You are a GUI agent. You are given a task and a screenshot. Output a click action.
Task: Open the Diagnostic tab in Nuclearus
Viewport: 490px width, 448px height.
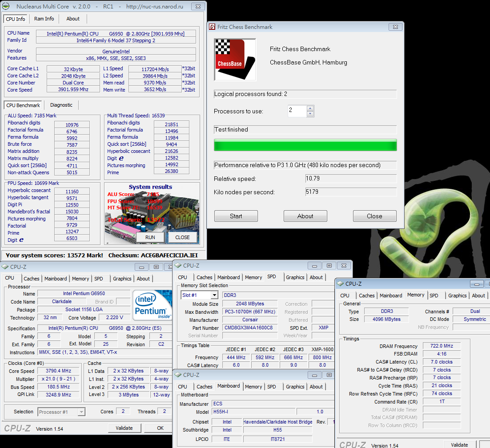click(x=61, y=105)
